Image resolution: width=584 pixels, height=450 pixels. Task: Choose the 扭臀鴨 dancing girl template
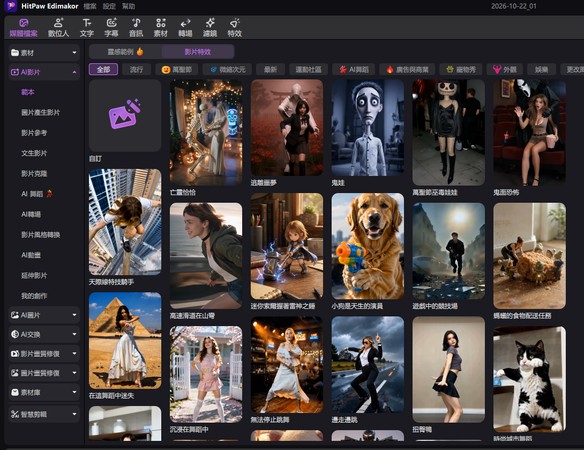point(448,370)
